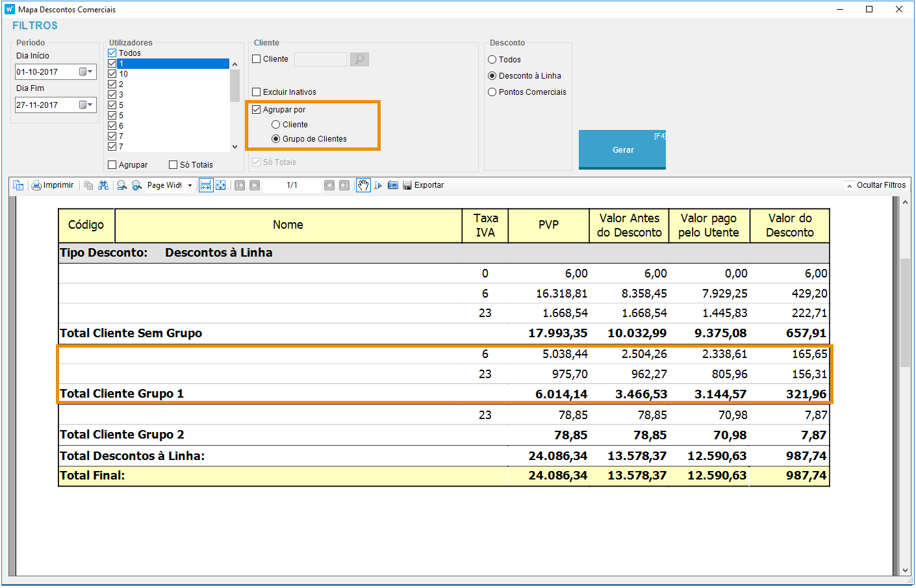Select the fit whole page icon
The height and width of the screenshot is (588, 916).
221,185
